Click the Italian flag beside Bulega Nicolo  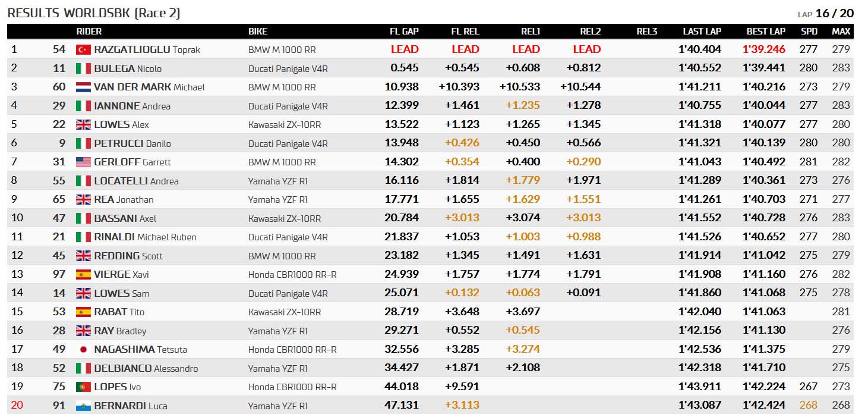tap(83, 68)
